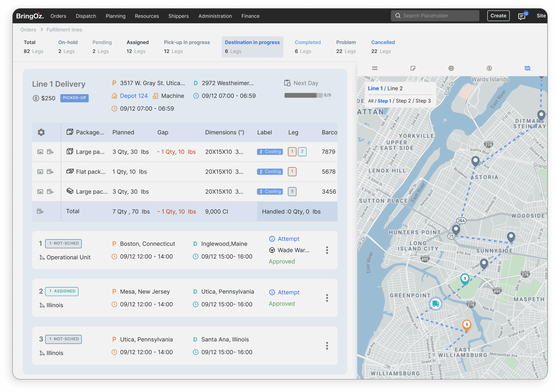
Task: Open the Site menu at top right
Action: tap(541, 16)
